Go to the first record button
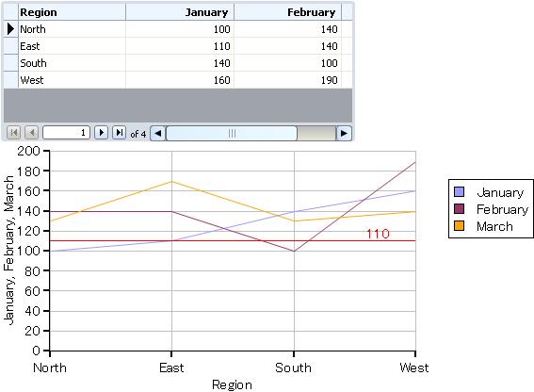 (14, 133)
